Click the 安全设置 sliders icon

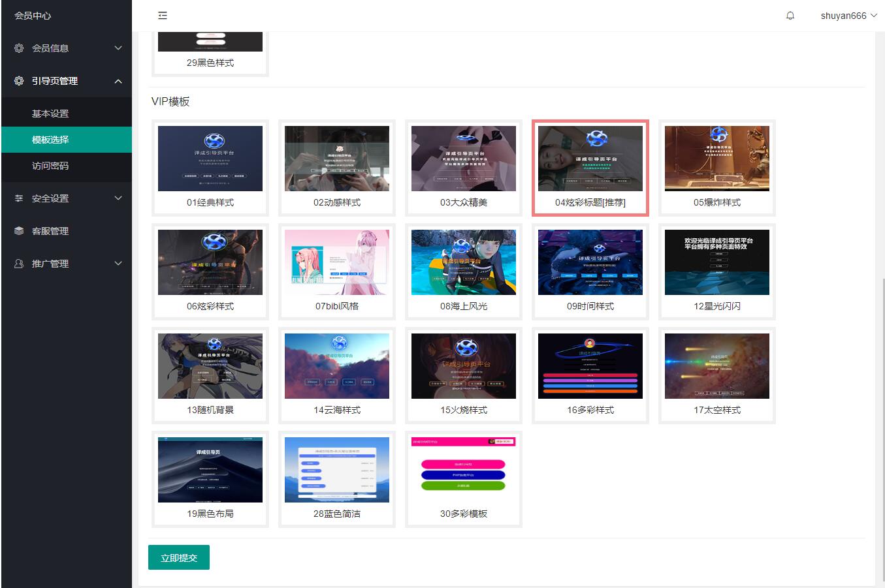19,198
